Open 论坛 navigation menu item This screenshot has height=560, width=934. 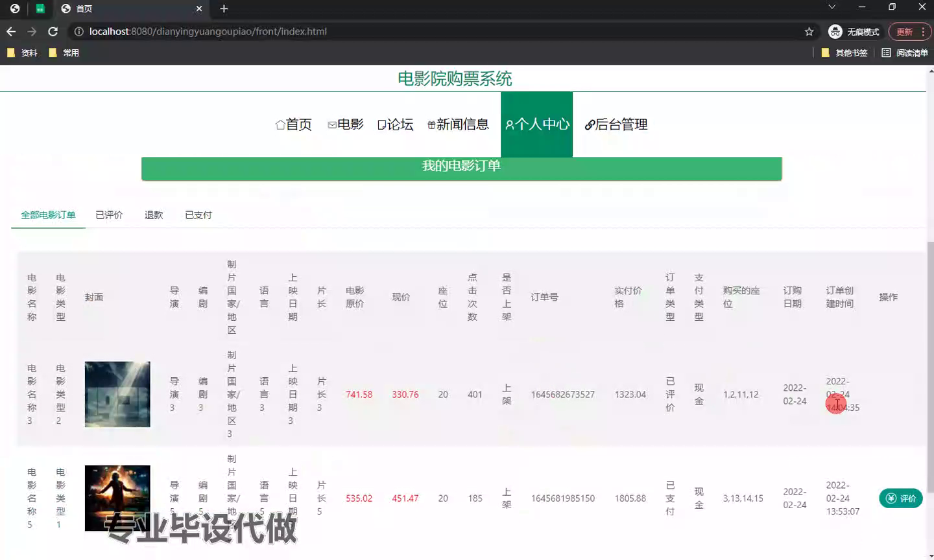(396, 124)
